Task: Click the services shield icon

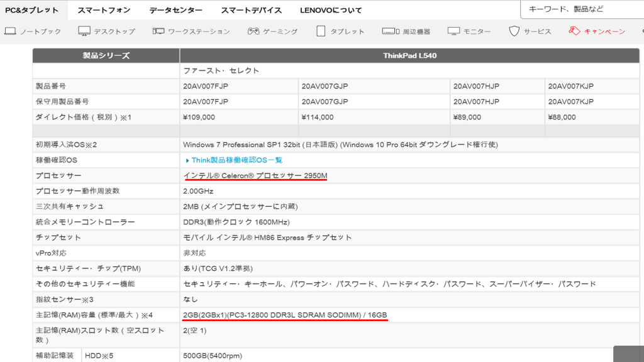Action: (x=514, y=31)
